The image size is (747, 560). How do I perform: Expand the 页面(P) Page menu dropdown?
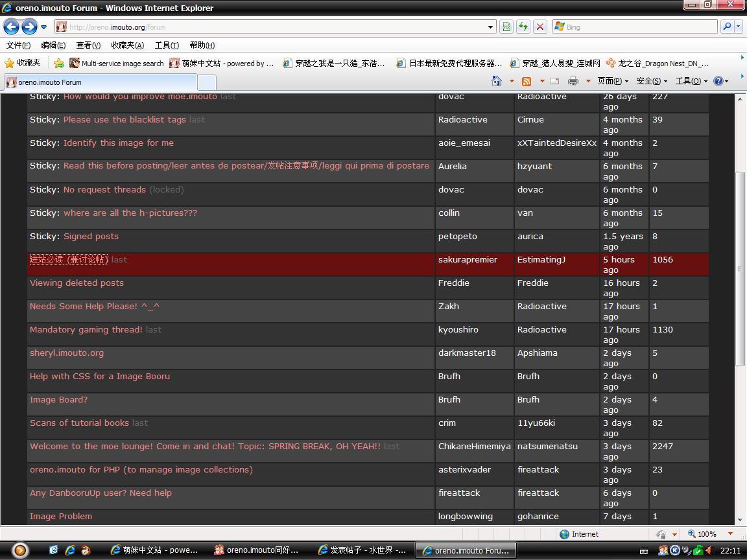613,81
